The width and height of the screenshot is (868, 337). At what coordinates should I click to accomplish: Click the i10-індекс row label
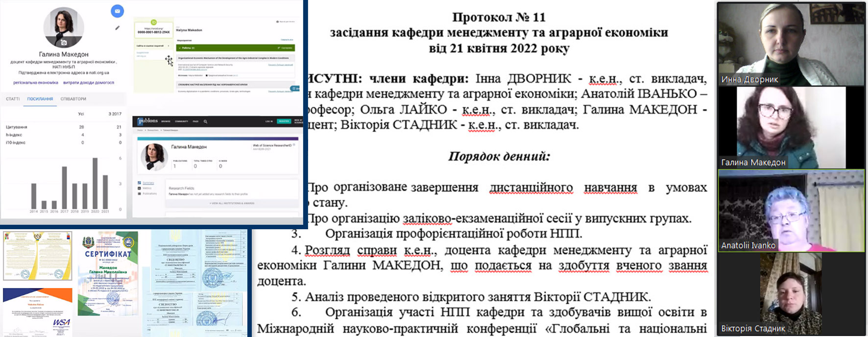tap(16, 143)
